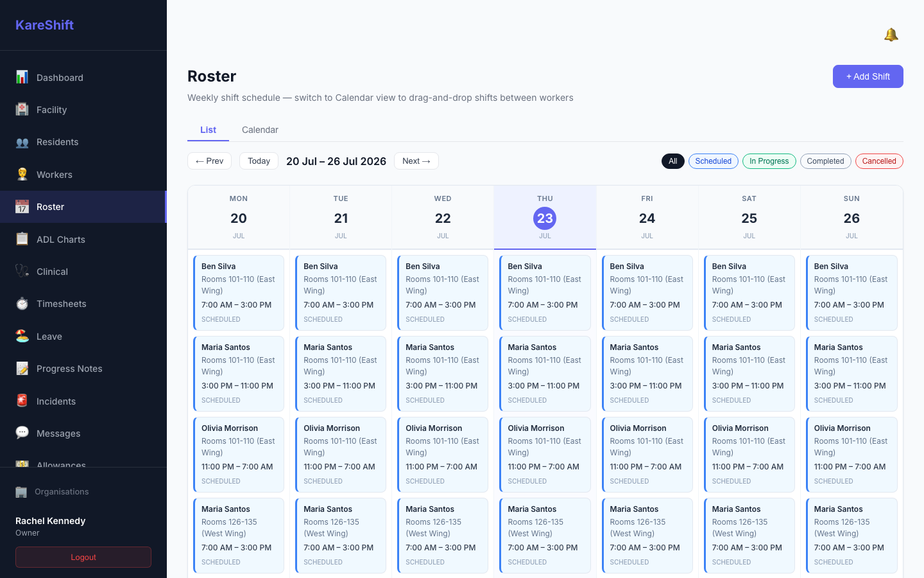Click the Residents people icon
Viewport: 924px width, 578px height.
[x=22, y=142]
